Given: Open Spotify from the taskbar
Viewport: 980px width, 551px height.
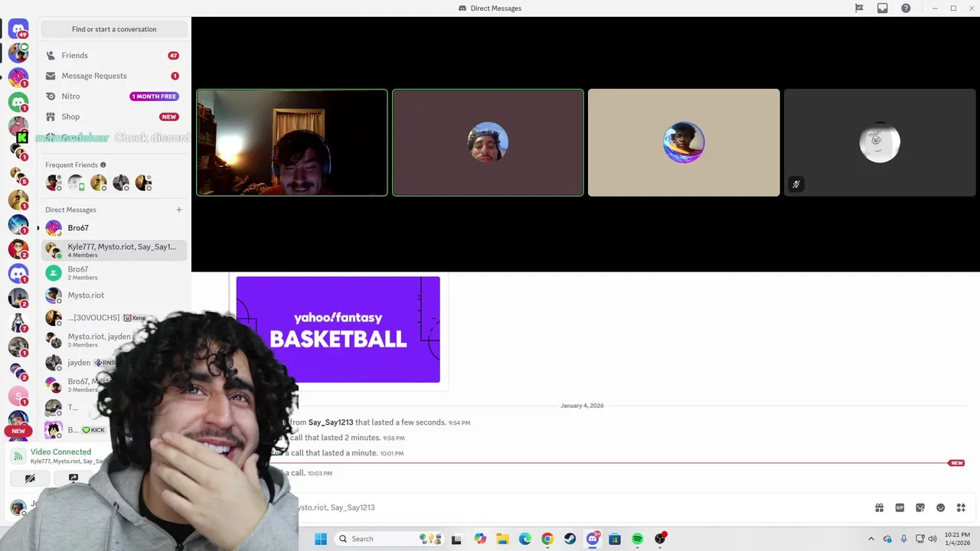Looking at the screenshot, I should click(x=637, y=539).
